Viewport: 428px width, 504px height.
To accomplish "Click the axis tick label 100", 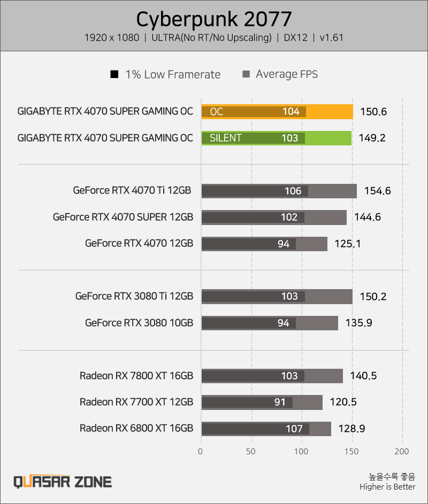I will coord(301,452).
